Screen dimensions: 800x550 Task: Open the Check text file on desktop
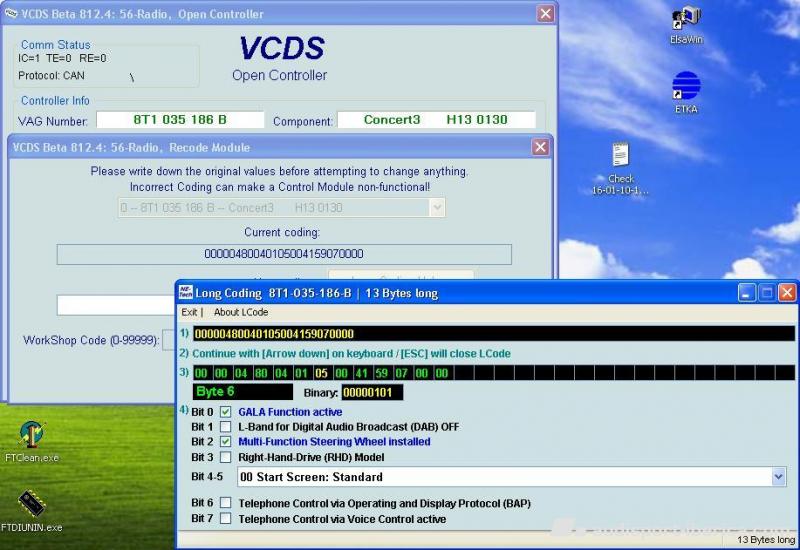(x=620, y=168)
